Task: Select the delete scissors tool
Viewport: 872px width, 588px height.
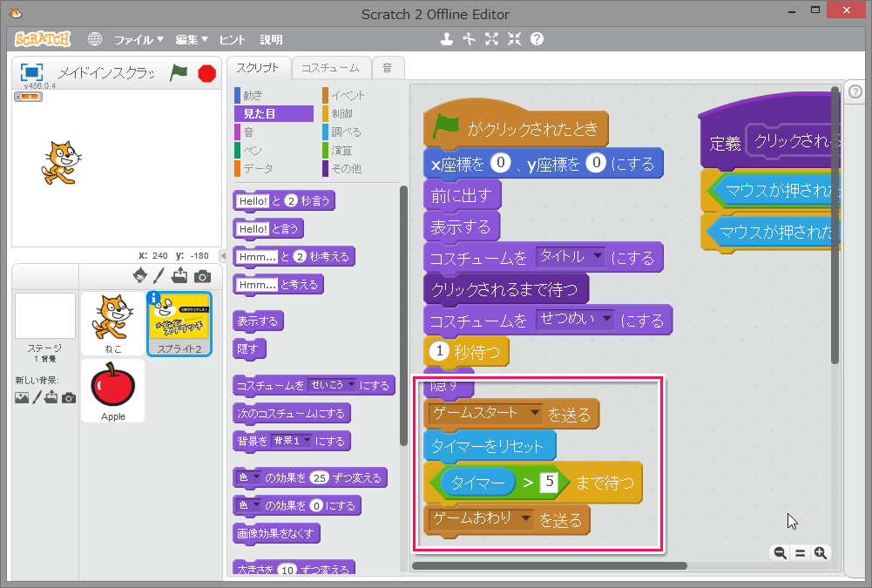Action: point(470,39)
